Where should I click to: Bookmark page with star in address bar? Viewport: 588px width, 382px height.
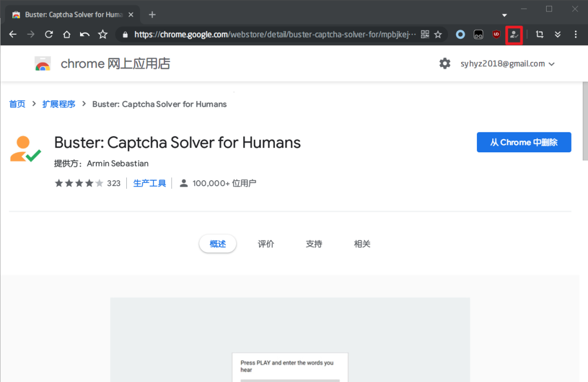pos(438,34)
